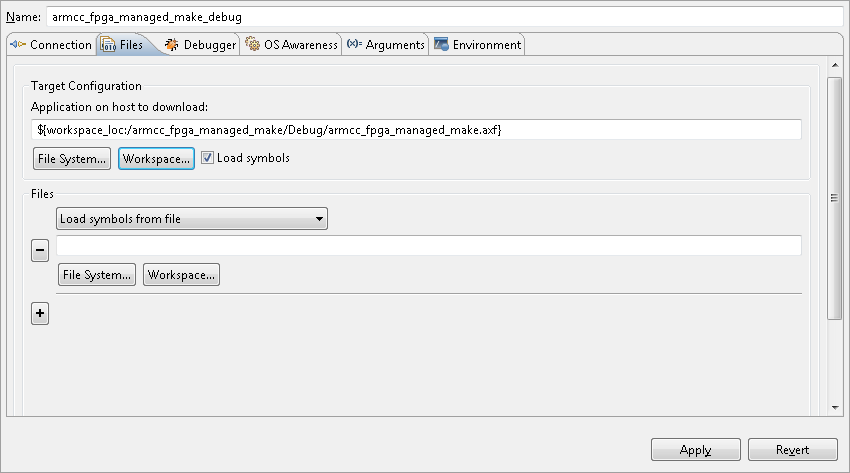This screenshot has height=473, width=850.
Task: Click the Environment tab icon
Action: pos(441,44)
